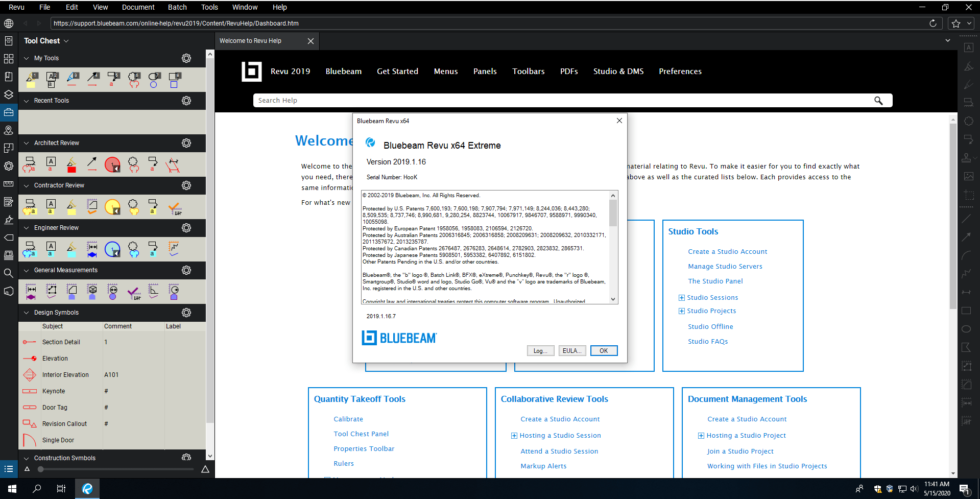Open the Search magnifier panel in the sidebar
Viewport: 980px width, 499px height.
tap(9, 273)
